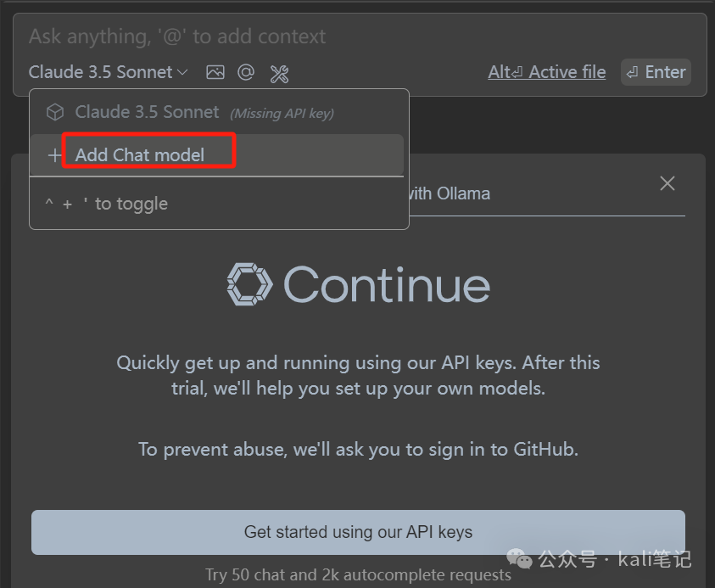715x588 pixels.
Task: Click Get started using our API keys
Action: (x=358, y=532)
